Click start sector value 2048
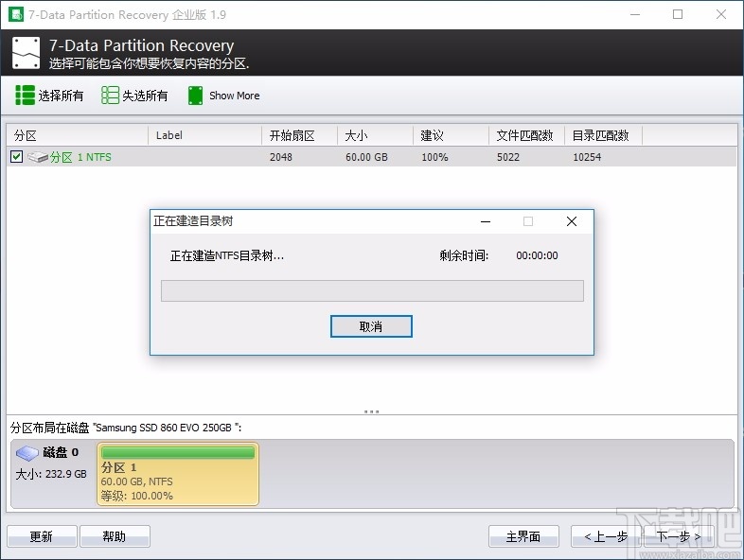The image size is (744, 560). point(281,157)
